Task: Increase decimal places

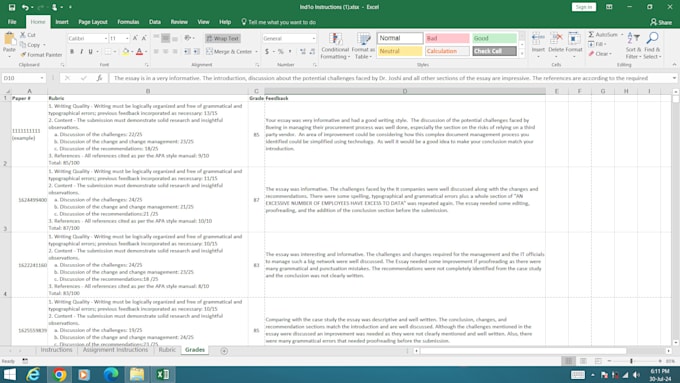Action: [x=302, y=52]
